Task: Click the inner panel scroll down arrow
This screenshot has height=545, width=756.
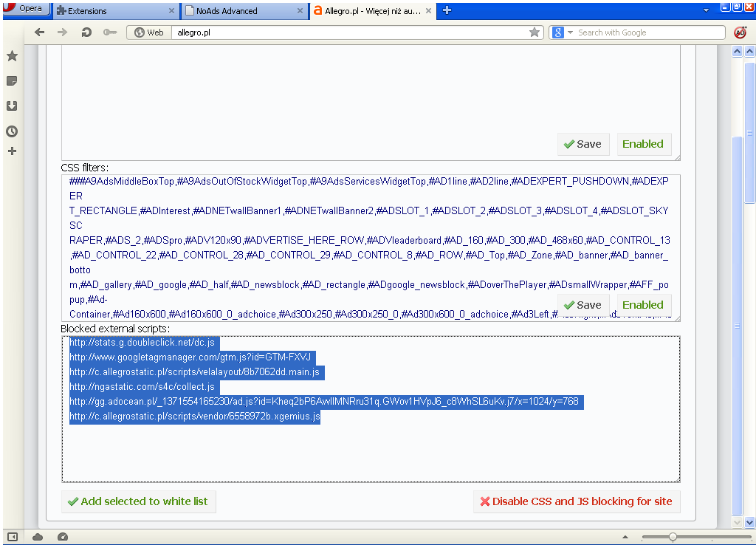Action: point(738,522)
